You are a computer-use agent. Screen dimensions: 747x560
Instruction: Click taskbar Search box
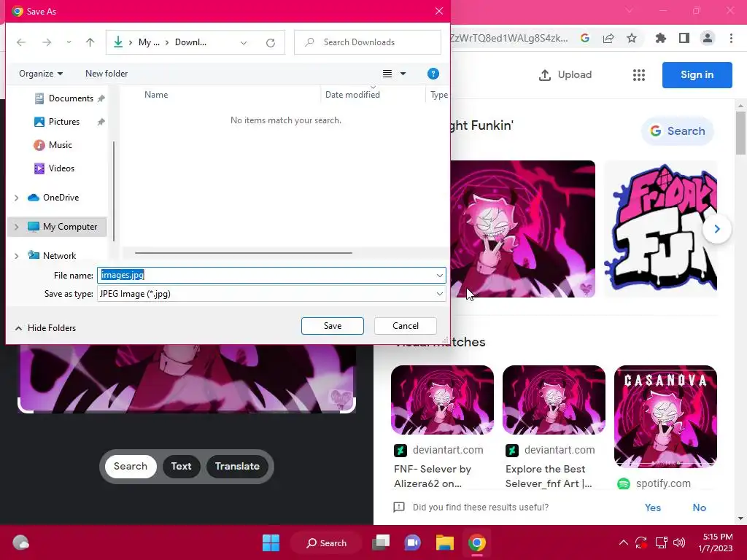(326, 542)
